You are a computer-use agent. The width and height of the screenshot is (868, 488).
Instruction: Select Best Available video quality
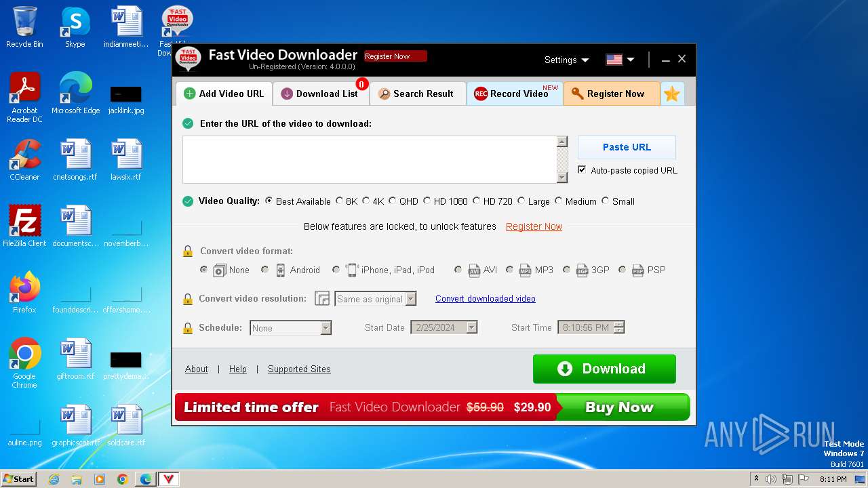coord(269,201)
